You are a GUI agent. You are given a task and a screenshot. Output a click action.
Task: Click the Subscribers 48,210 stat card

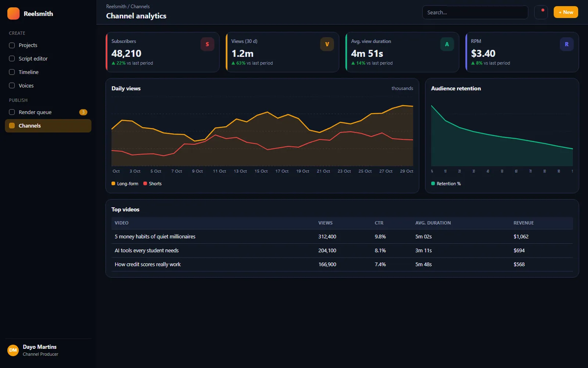coord(162,52)
